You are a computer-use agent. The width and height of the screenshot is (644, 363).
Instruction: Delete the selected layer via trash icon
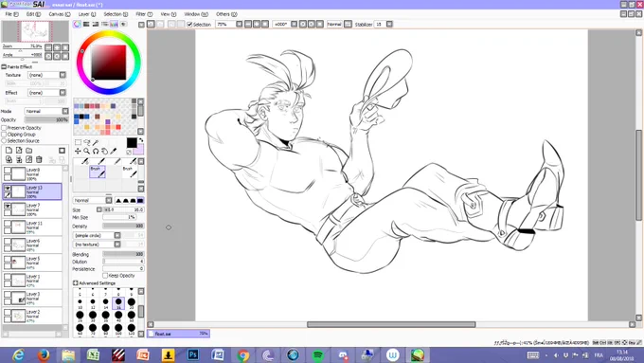(39, 159)
